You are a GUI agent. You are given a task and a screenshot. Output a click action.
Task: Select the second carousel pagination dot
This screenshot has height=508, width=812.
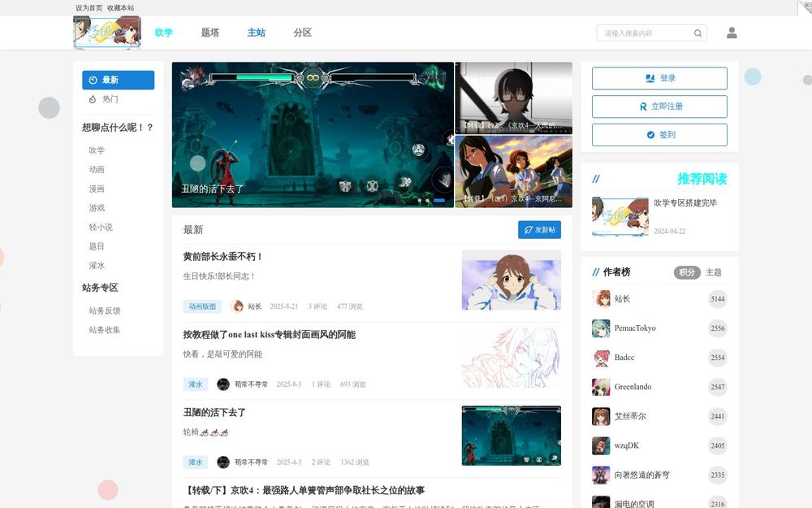pos(427,200)
